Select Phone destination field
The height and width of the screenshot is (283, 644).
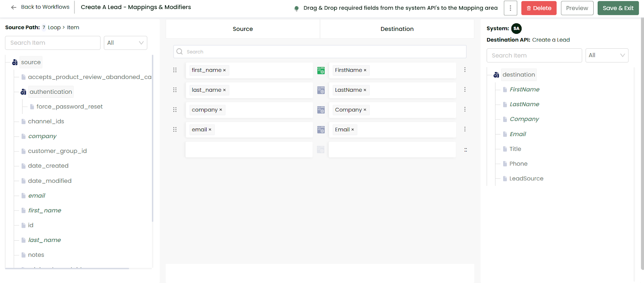pos(518,164)
